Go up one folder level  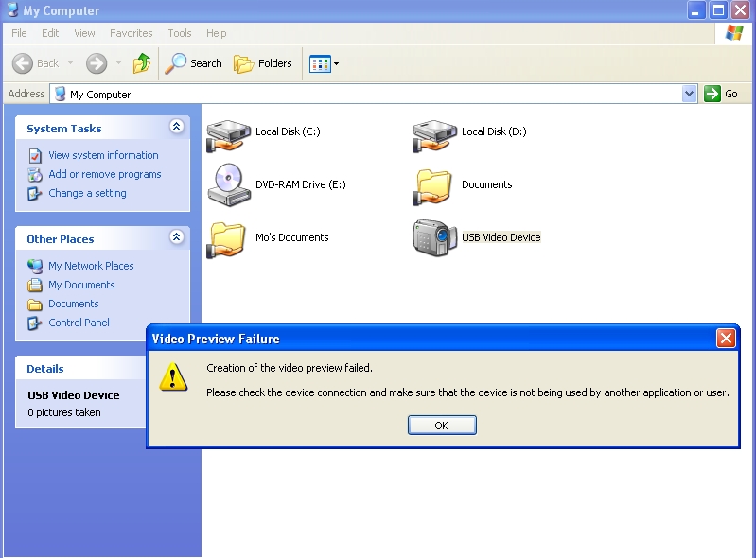click(x=142, y=63)
